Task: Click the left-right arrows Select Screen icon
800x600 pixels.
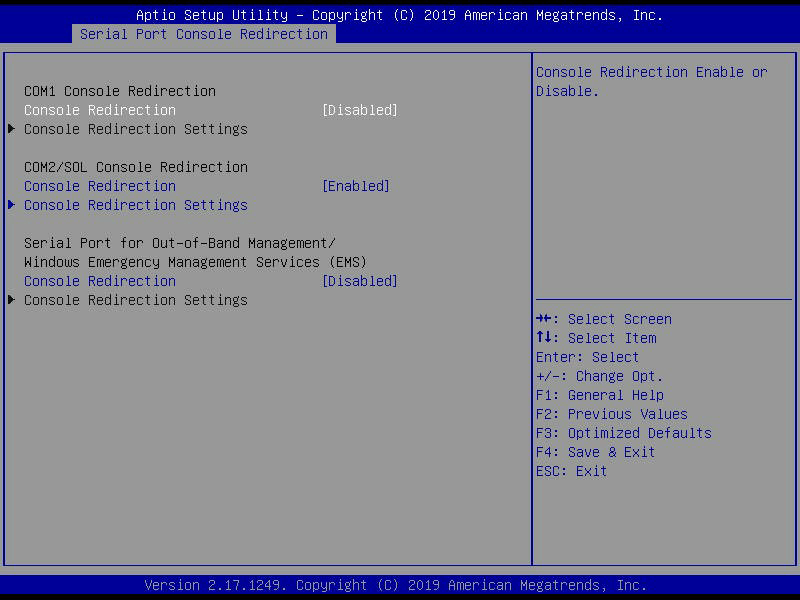Action: (543, 319)
